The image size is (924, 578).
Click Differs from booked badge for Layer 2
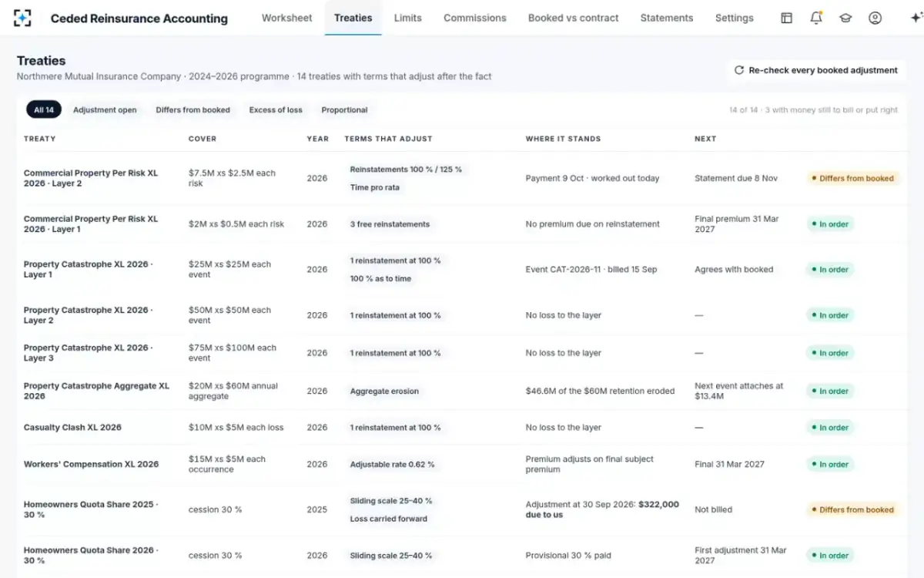tap(852, 178)
